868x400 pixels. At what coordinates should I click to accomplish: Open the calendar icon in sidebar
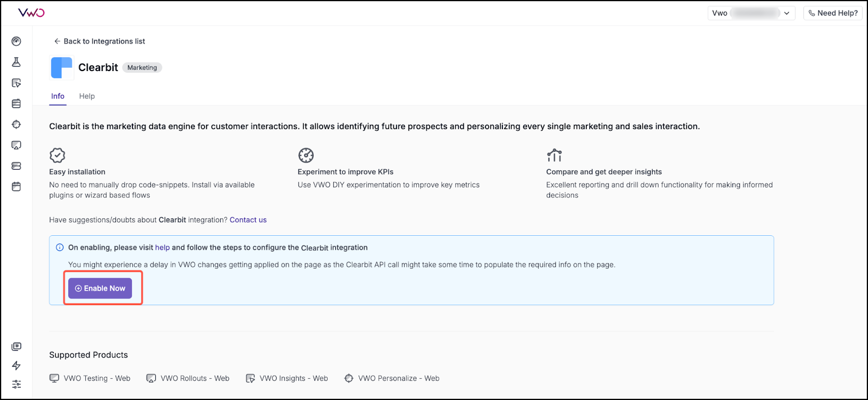coord(16,186)
